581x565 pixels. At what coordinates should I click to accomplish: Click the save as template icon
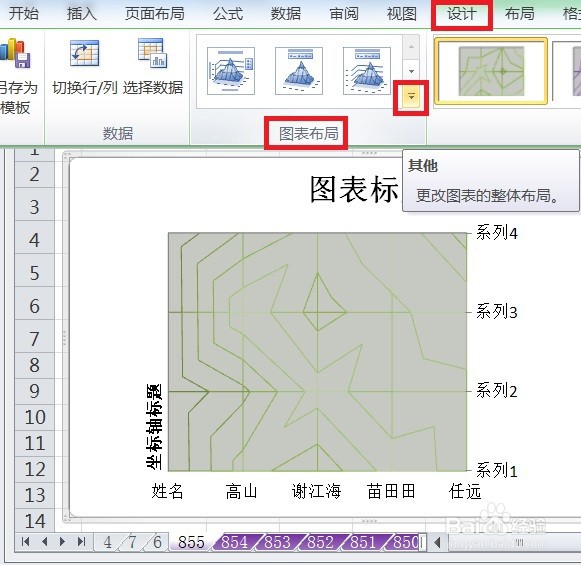(15, 53)
